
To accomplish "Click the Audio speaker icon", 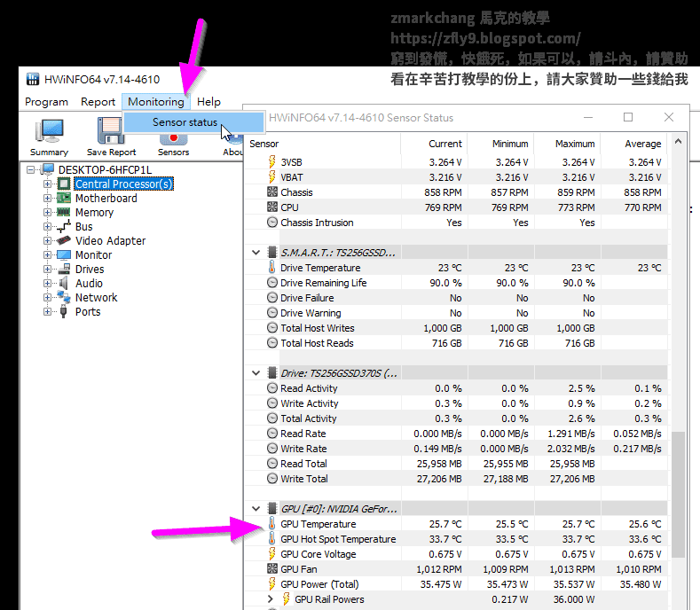I will tap(64, 283).
